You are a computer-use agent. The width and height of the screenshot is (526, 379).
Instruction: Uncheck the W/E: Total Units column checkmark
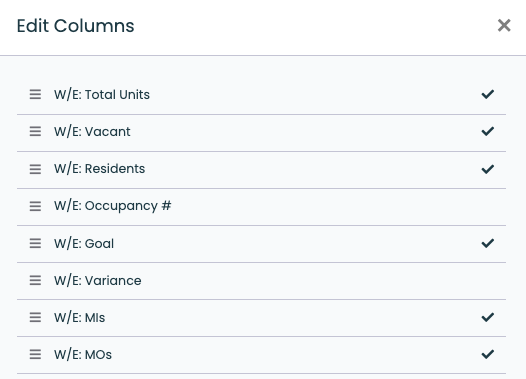pyautogui.click(x=487, y=94)
